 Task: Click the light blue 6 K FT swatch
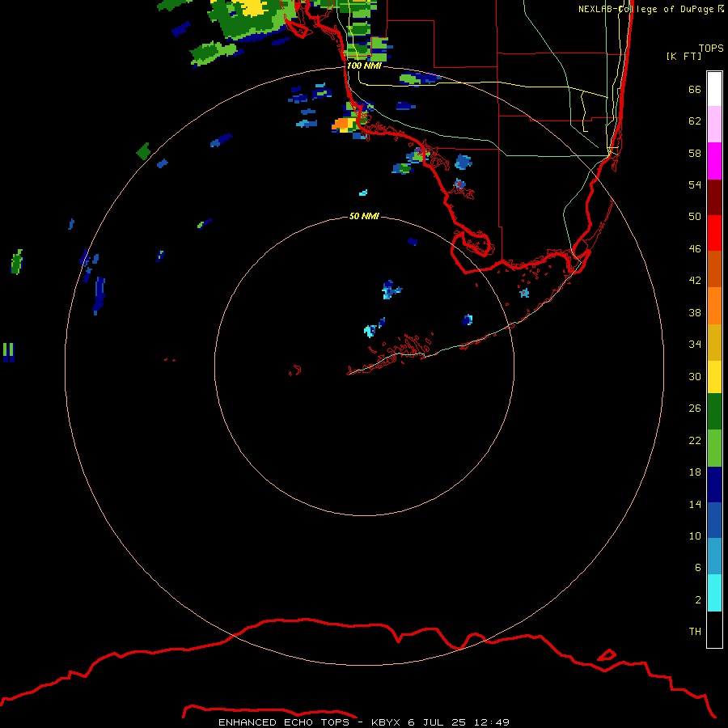(x=714, y=557)
